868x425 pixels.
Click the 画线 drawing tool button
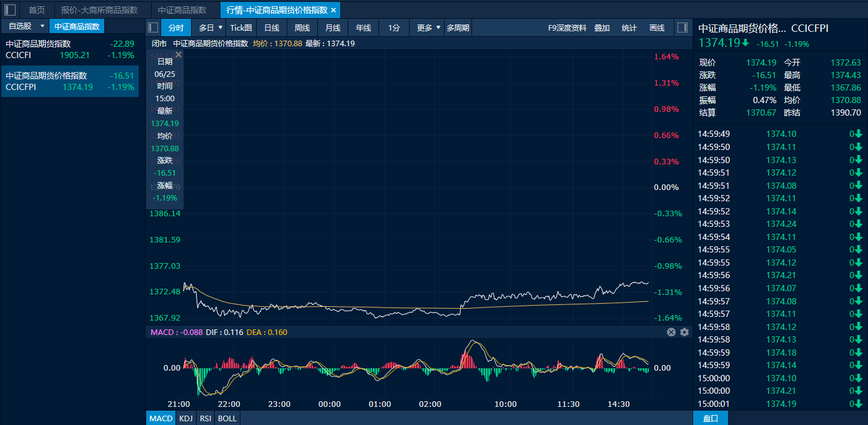pos(657,27)
